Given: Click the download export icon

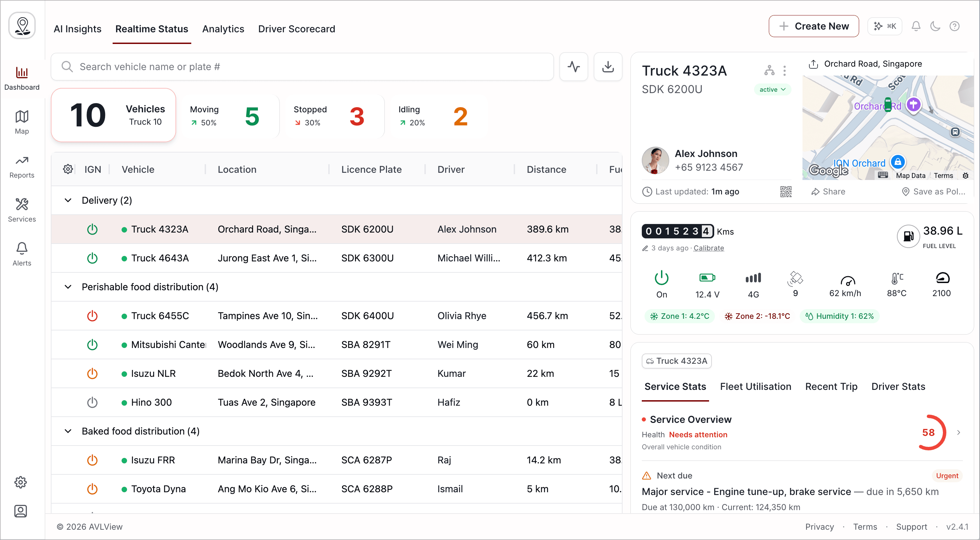Looking at the screenshot, I should click(x=607, y=67).
